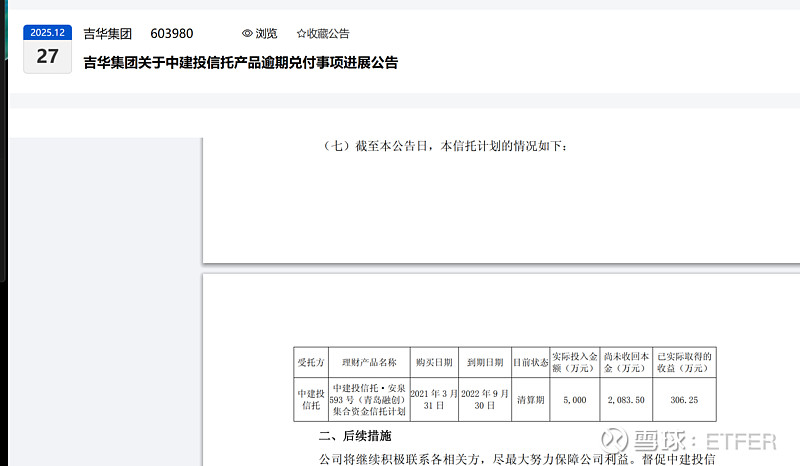Viewport: 800px width, 466px height.
Task: Click the day number 27
Action: click(47, 56)
